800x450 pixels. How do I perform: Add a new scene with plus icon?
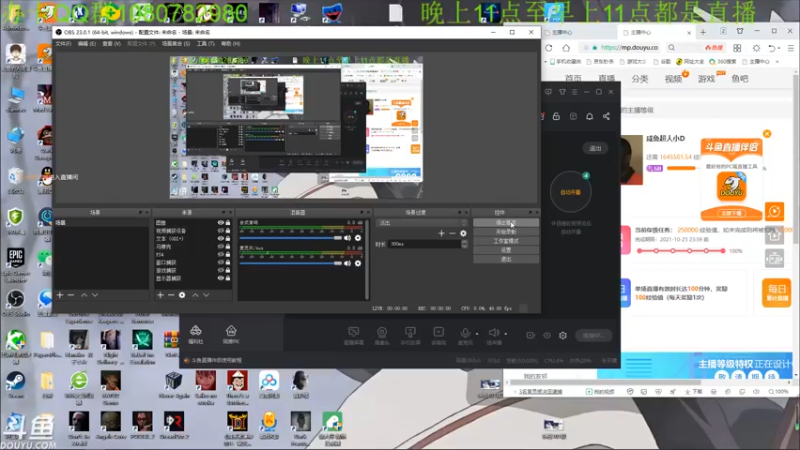point(60,295)
